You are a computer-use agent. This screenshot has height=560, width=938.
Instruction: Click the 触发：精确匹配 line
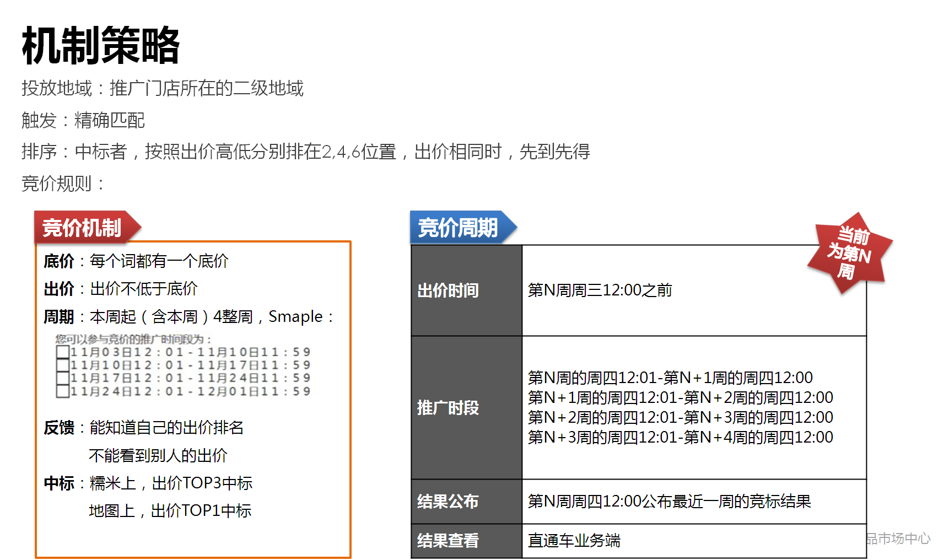pos(83,120)
